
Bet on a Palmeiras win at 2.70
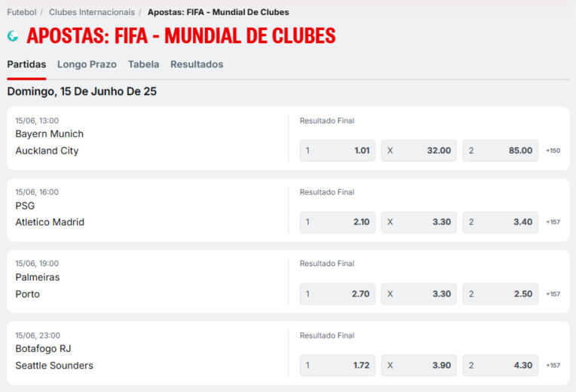337,294
